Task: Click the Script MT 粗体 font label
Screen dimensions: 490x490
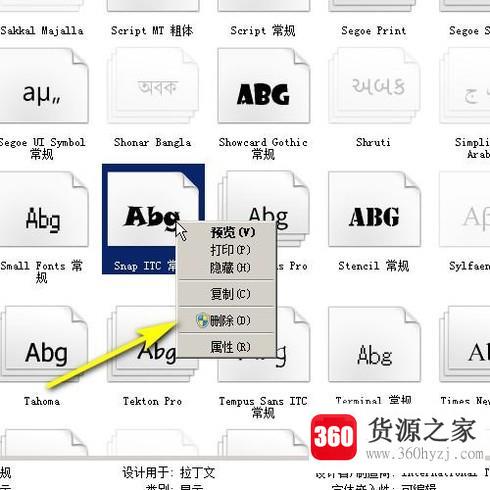Action: pyautogui.click(x=152, y=31)
